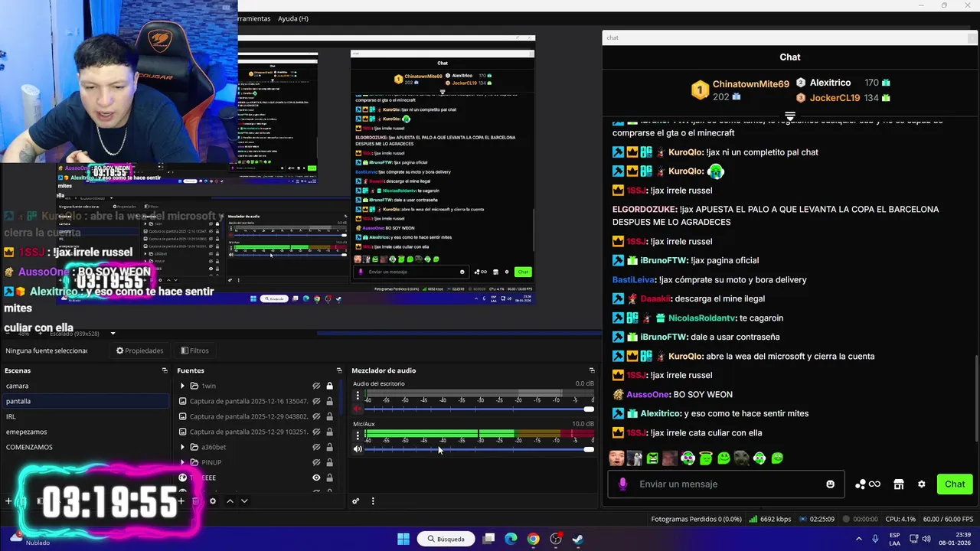Click the Filtros button
The image size is (980, 551).
(x=194, y=350)
